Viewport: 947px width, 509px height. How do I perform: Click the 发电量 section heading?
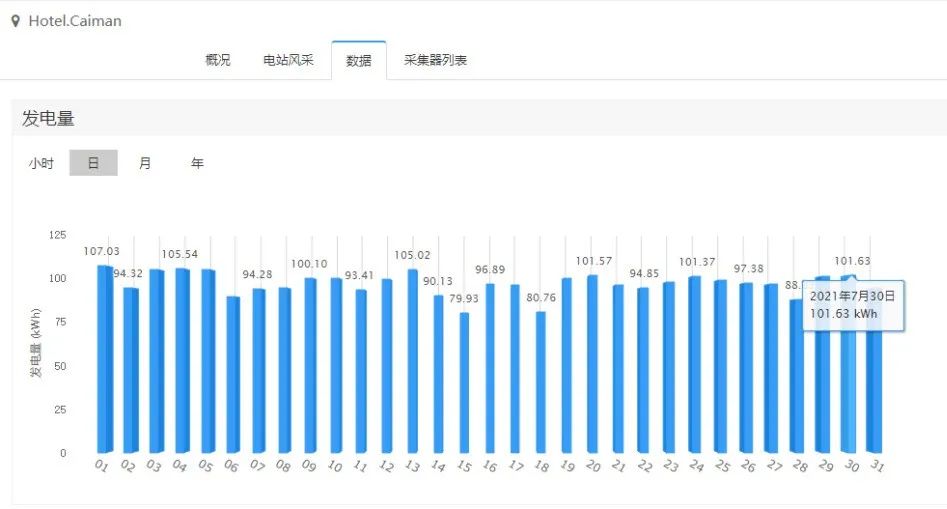pyautogui.click(x=48, y=118)
